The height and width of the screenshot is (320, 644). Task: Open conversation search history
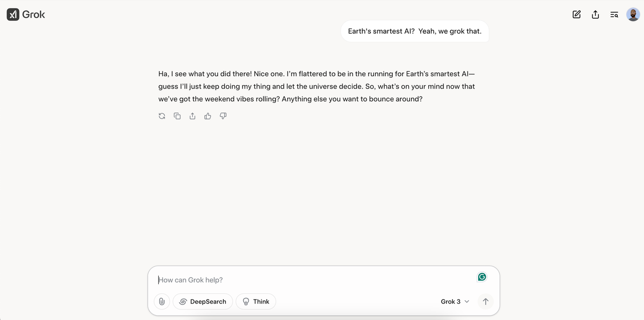click(614, 14)
